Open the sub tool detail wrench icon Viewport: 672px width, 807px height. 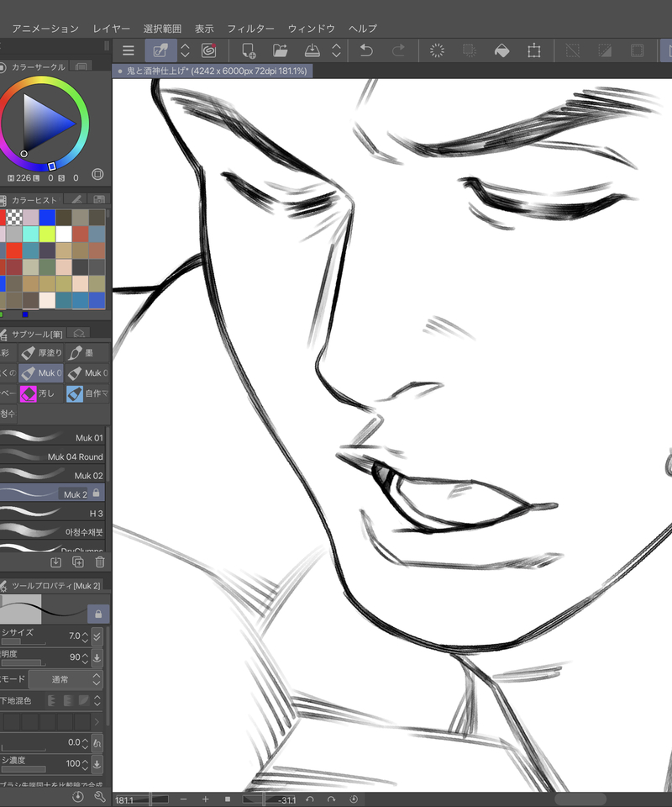pyautogui.click(x=100, y=797)
